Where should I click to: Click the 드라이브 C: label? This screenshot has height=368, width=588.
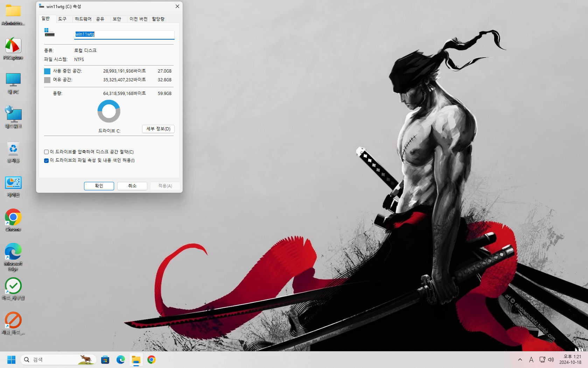pos(109,131)
